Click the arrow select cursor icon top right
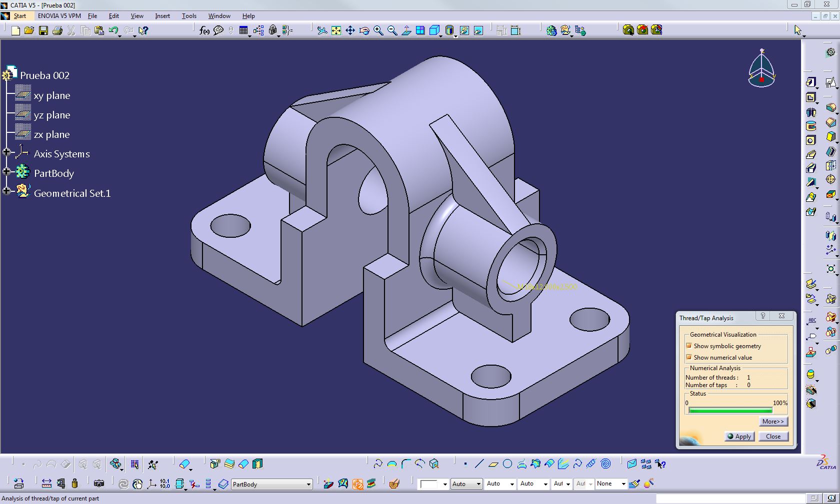This screenshot has height=504, width=840. pos(798,30)
